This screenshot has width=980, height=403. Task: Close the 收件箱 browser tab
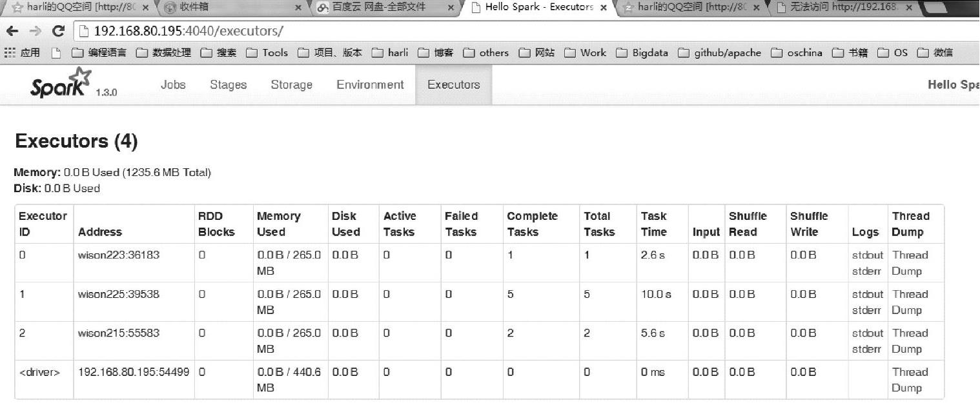(298, 8)
